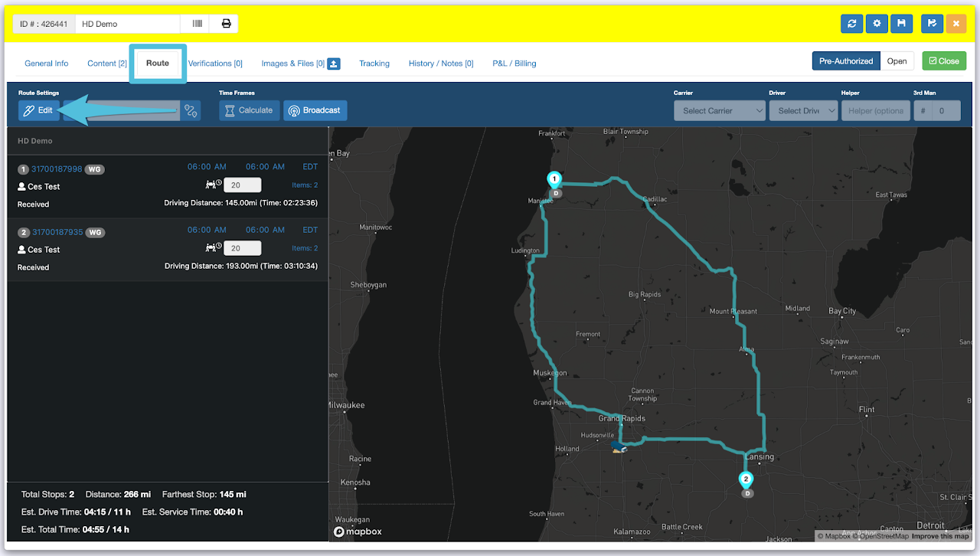Click the Grand Rapids label on map
980x556 pixels.
(x=622, y=418)
